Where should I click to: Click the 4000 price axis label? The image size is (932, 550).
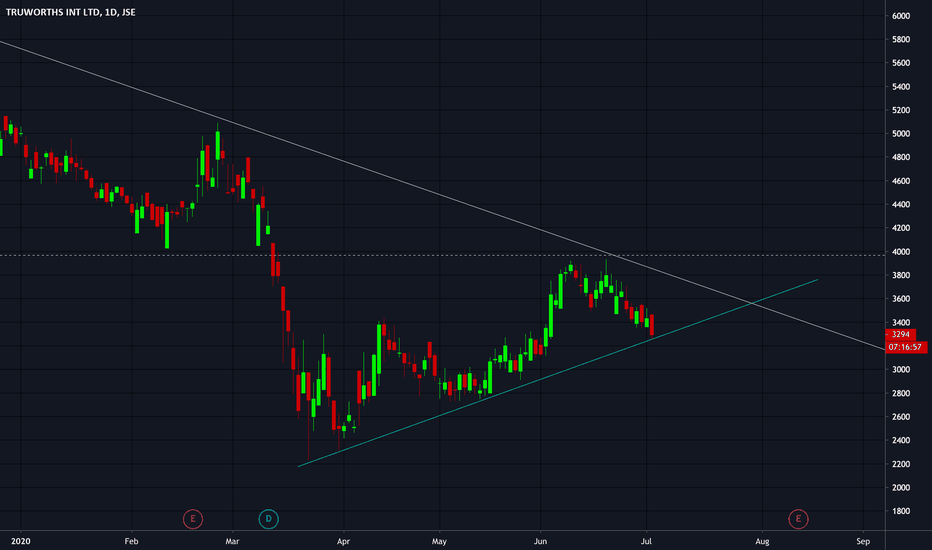tap(900, 252)
